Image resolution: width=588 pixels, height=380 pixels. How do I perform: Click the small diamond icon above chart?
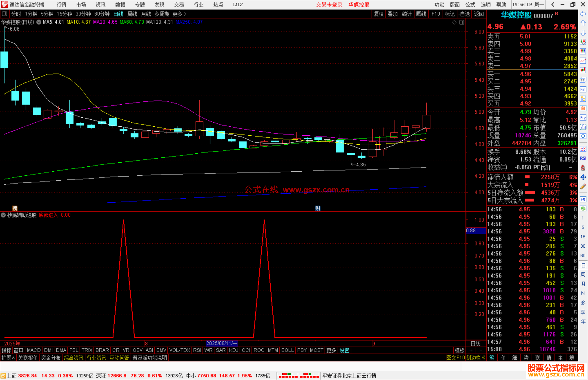[454, 22]
